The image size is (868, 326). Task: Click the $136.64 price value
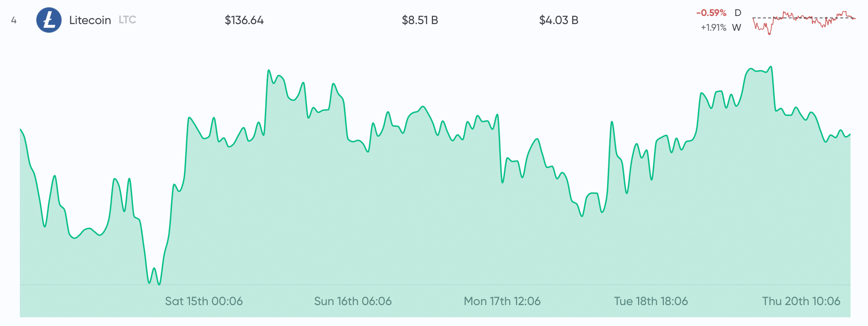click(244, 20)
